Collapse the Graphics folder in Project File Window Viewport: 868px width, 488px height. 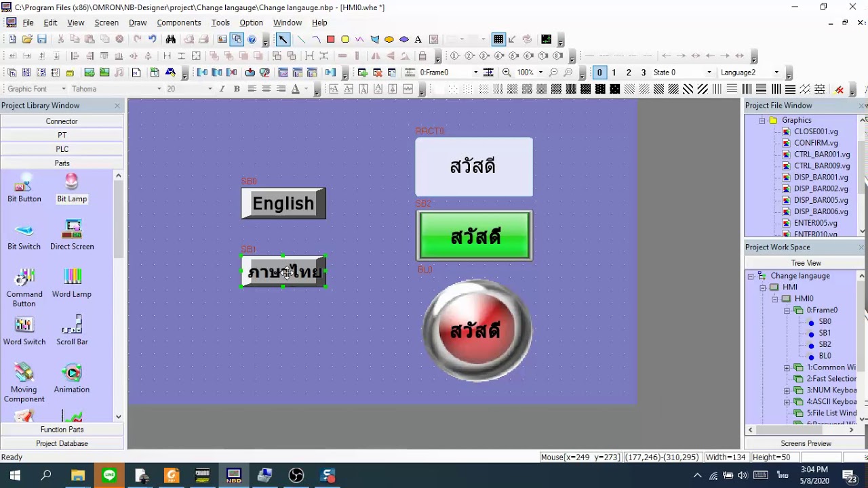762,121
